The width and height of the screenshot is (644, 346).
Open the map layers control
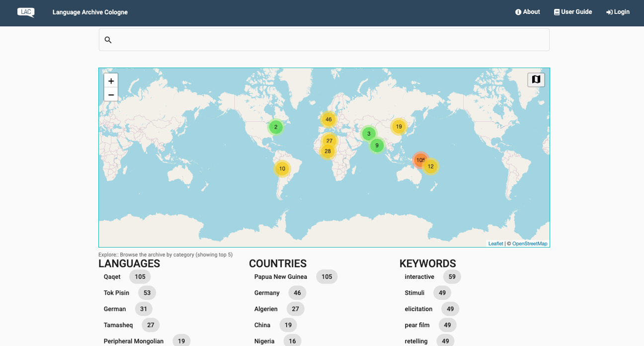(536, 80)
